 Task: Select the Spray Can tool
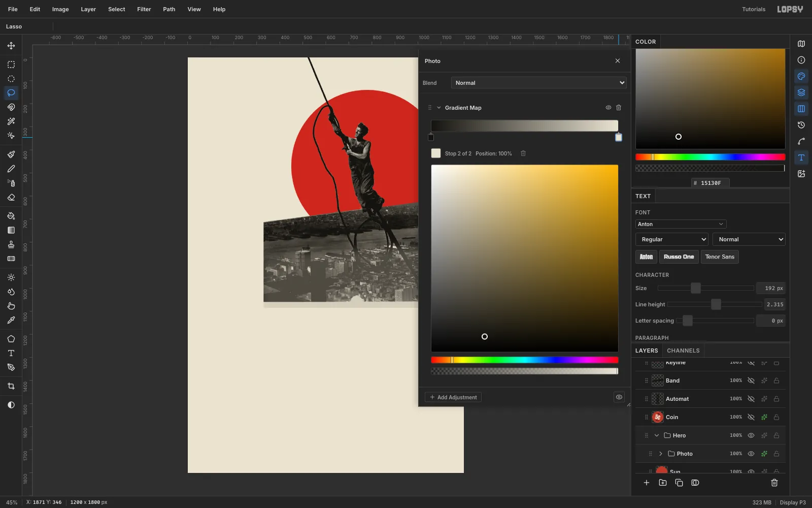coord(11,183)
